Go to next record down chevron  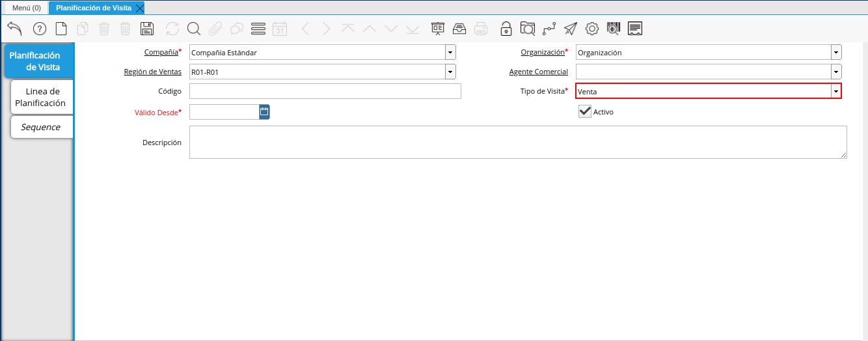click(x=391, y=29)
